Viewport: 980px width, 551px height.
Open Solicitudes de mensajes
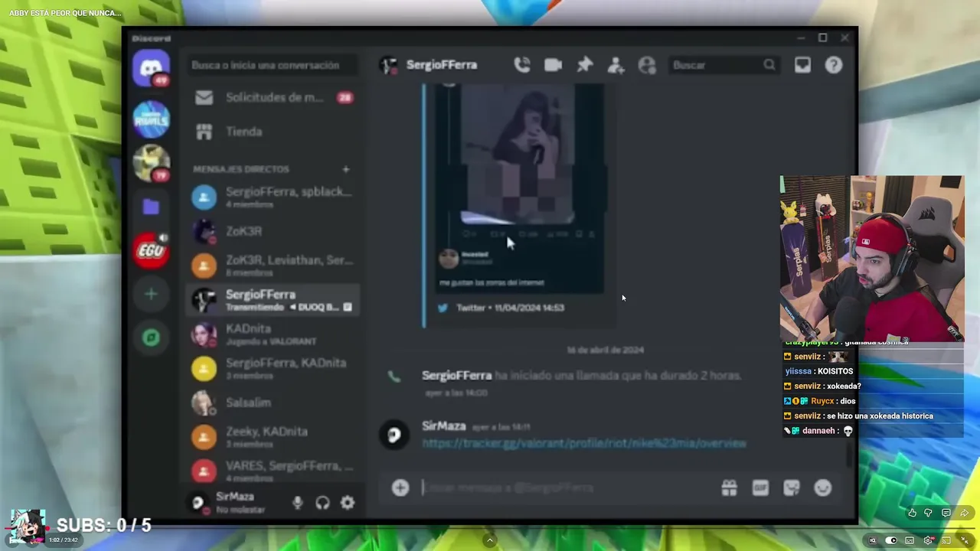(273, 98)
